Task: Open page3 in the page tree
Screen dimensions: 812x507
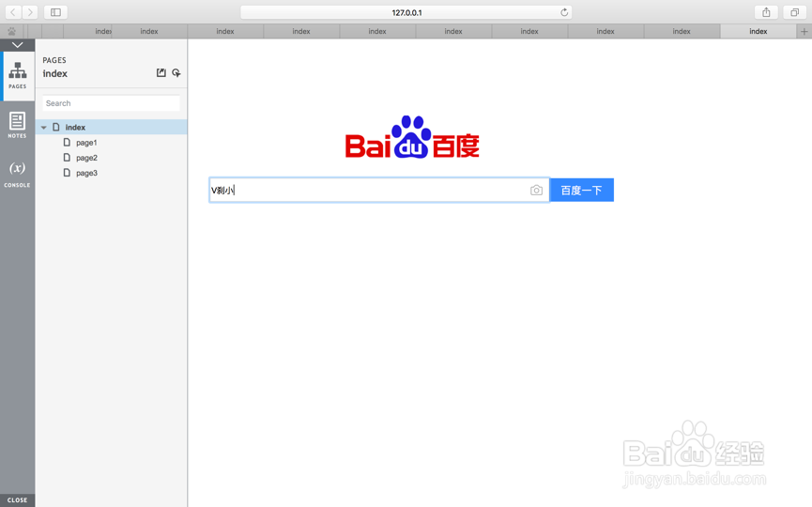Action: point(86,173)
